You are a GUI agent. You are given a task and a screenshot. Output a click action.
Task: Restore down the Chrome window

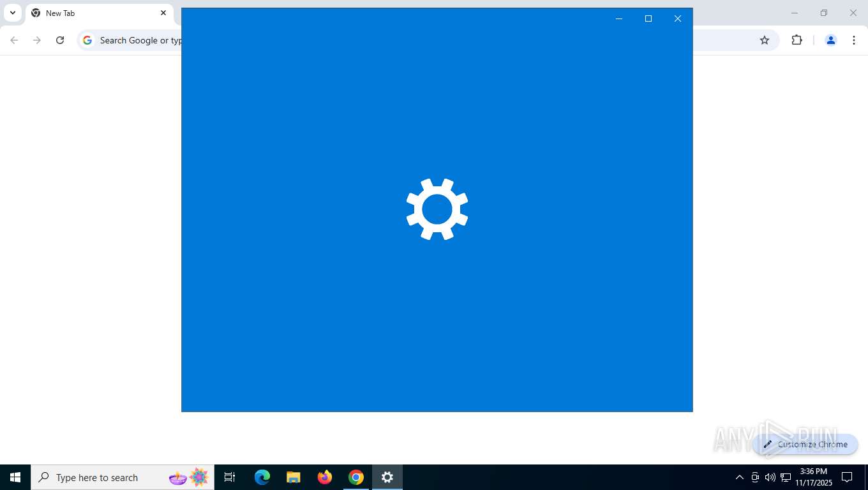point(824,13)
